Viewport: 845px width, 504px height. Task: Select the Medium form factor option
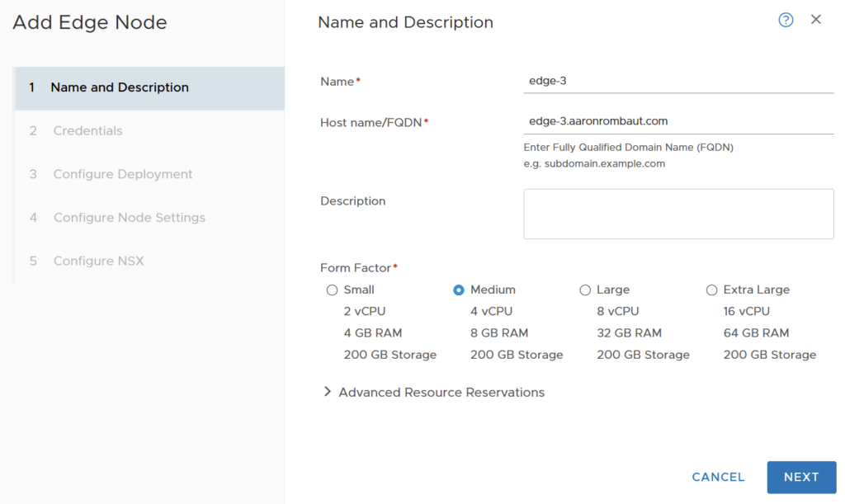click(459, 290)
